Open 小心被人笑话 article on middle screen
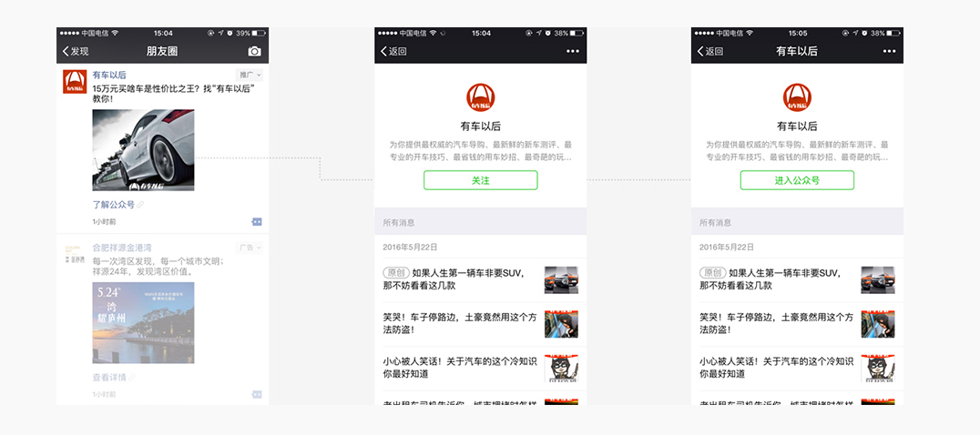 480,369
